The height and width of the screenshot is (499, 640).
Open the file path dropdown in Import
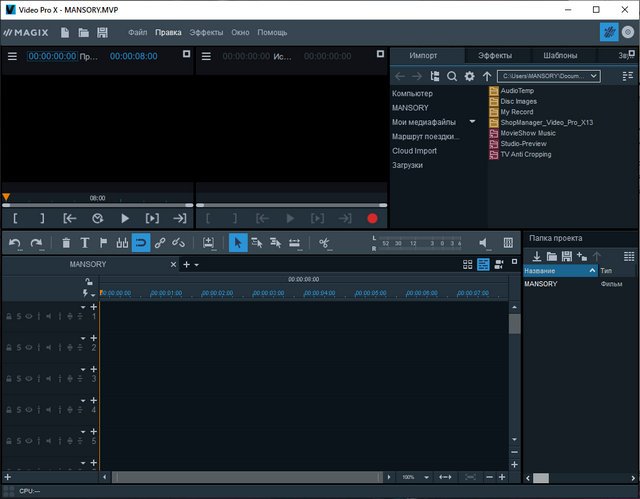click(594, 76)
